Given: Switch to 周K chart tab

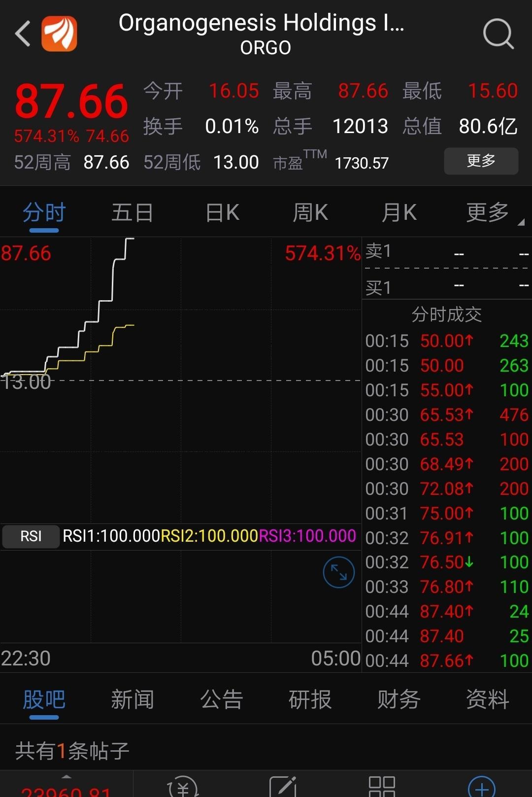Looking at the screenshot, I should pos(310,213).
